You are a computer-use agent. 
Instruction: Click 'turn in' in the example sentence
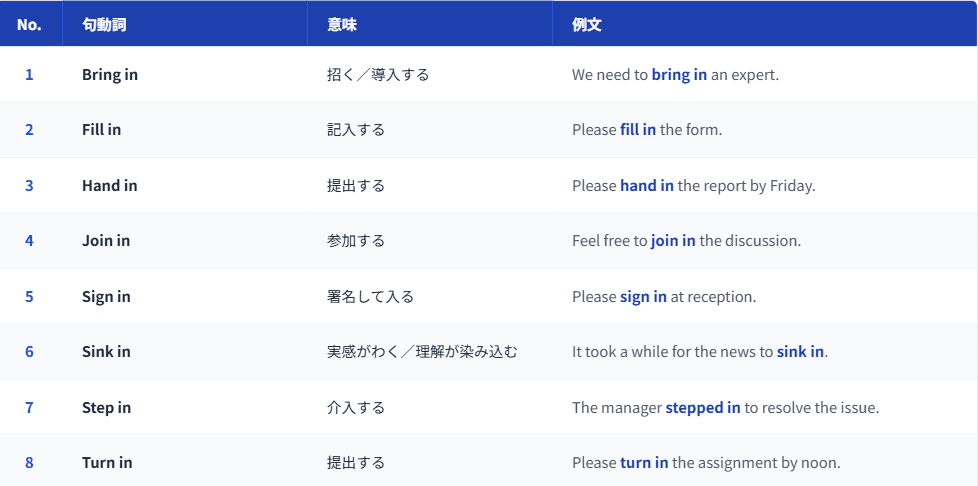click(644, 463)
